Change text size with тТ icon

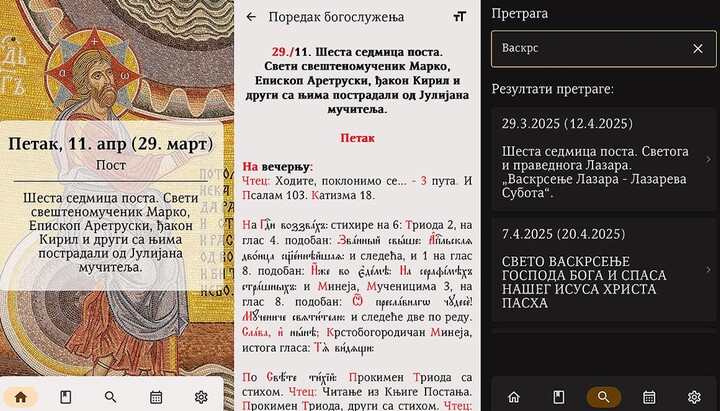tap(460, 17)
